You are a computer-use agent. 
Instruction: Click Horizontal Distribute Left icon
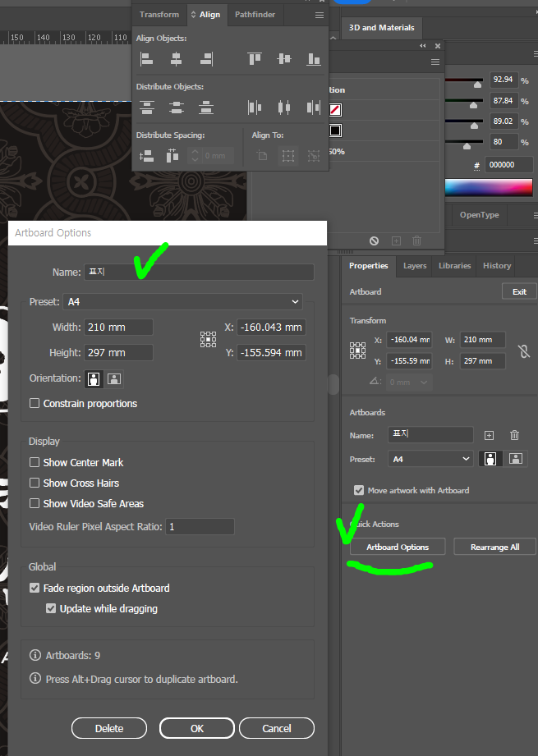(x=255, y=107)
